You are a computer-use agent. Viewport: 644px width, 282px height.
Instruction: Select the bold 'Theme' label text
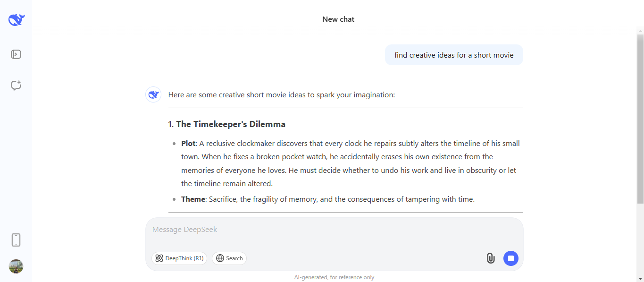point(193,199)
